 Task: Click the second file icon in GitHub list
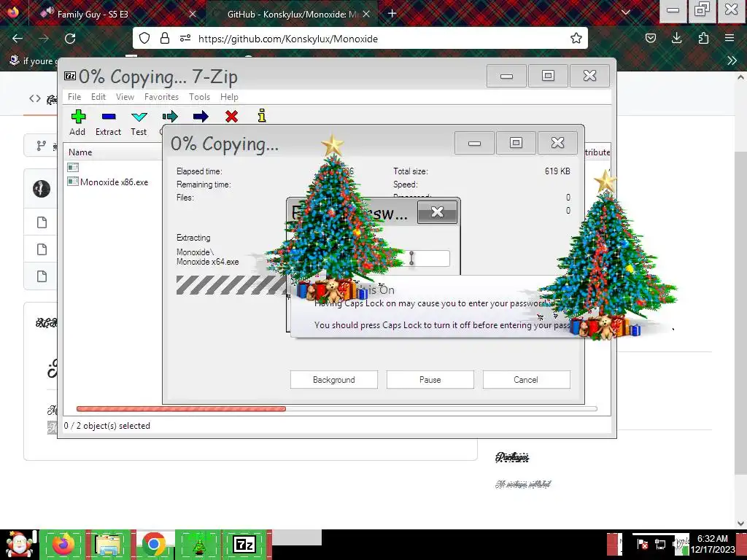point(42,249)
